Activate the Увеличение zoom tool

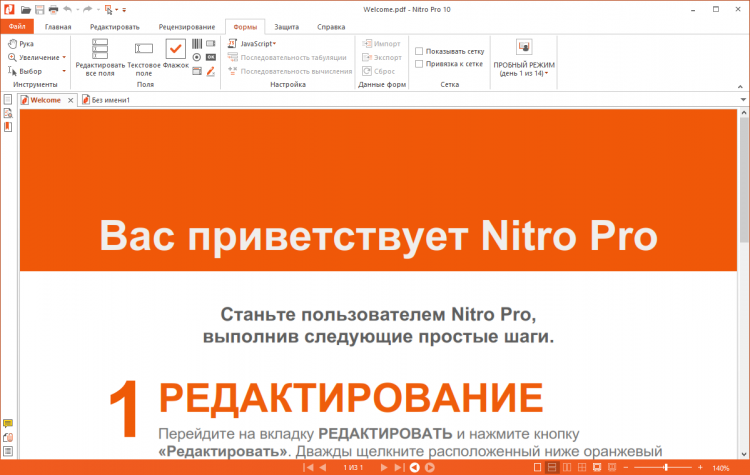point(33,57)
